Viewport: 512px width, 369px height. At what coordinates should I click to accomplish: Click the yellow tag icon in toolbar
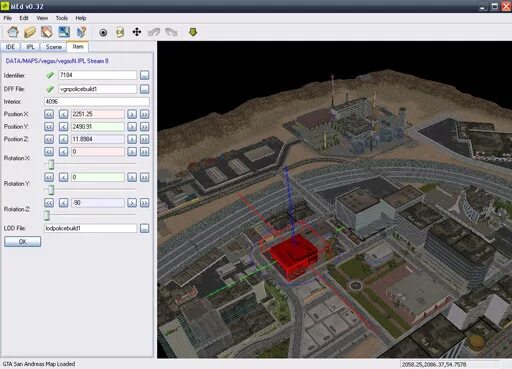tap(120, 32)
